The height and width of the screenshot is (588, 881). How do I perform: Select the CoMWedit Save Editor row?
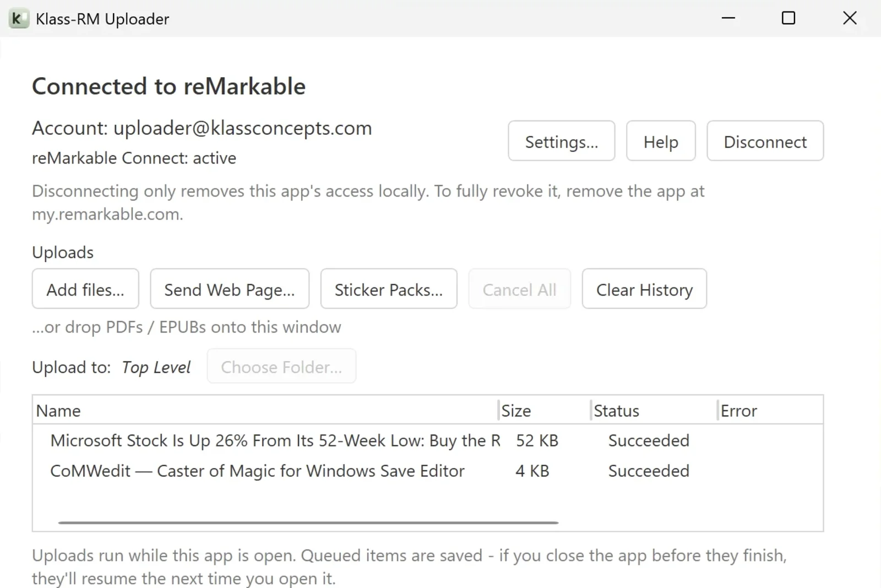pos(428,471)
